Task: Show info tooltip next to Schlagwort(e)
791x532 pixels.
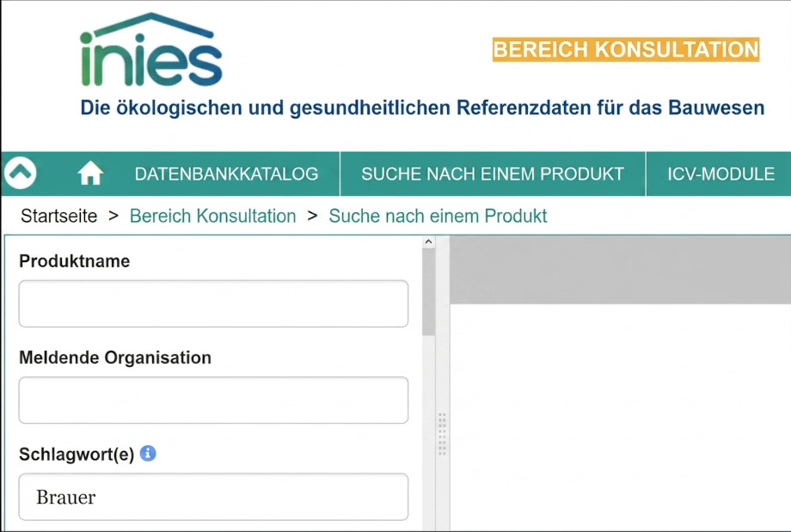Action: point(148,453)
